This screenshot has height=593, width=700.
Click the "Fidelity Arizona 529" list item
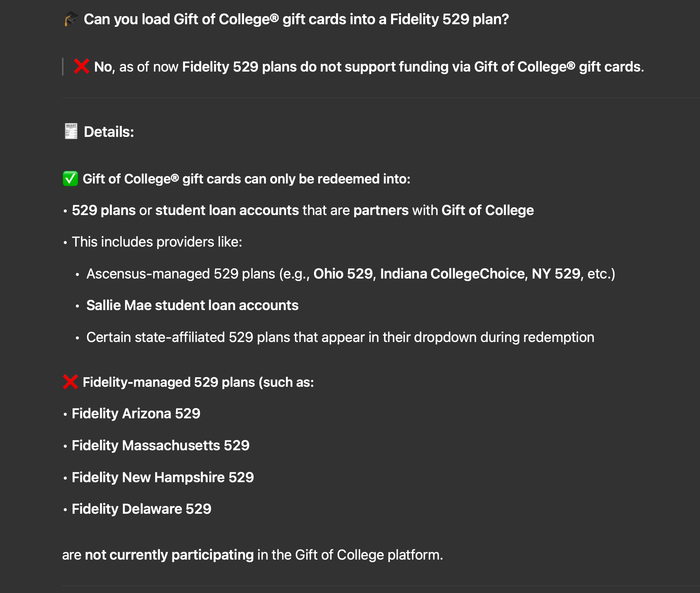point(136,414)
